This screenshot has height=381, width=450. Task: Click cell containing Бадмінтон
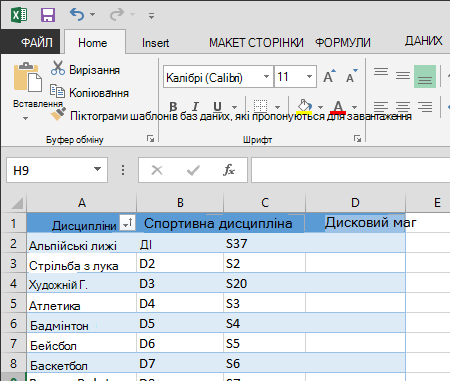pos(82,323)
